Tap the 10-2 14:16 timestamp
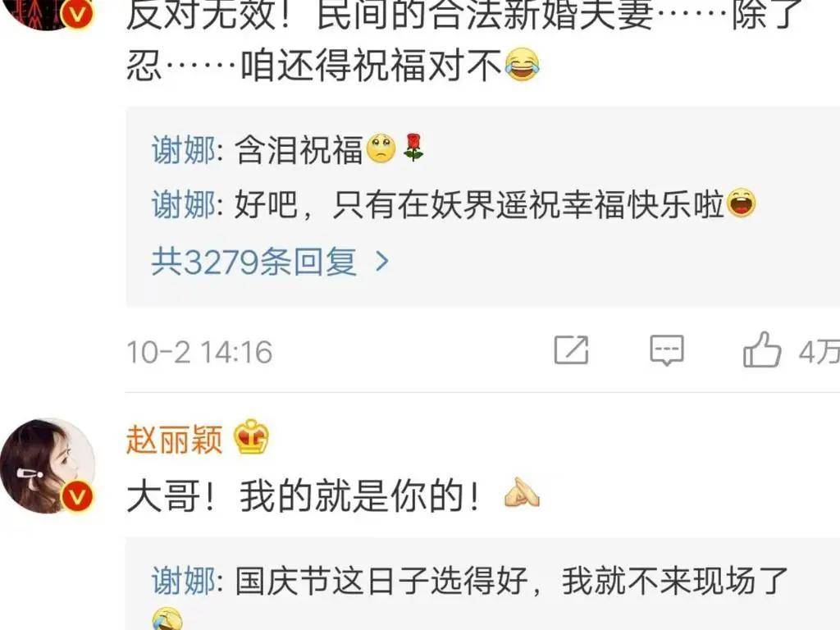Screen dimensions: 840x630 [199, 352]
